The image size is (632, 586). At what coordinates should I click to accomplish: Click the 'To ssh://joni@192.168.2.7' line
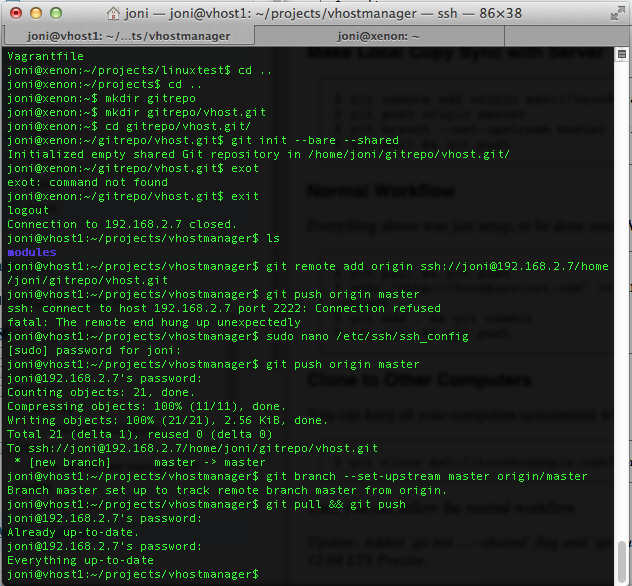[x=192, y=448]
